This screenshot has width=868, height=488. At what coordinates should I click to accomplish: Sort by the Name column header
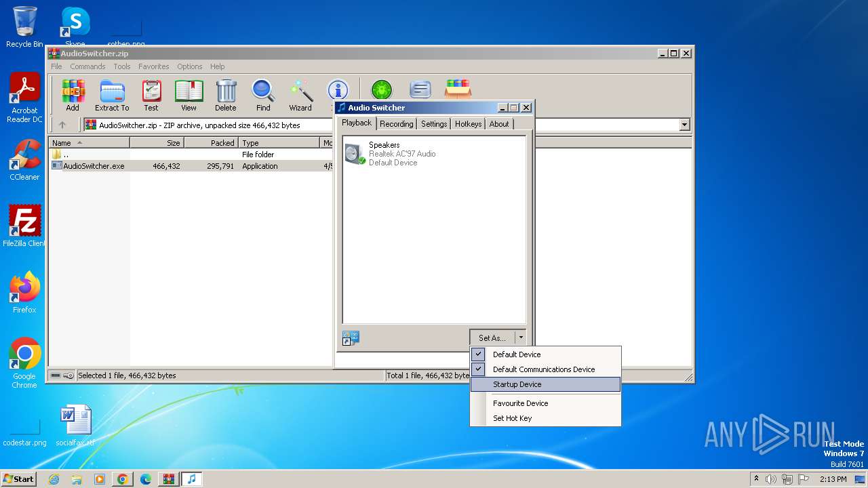coord(89,143)
